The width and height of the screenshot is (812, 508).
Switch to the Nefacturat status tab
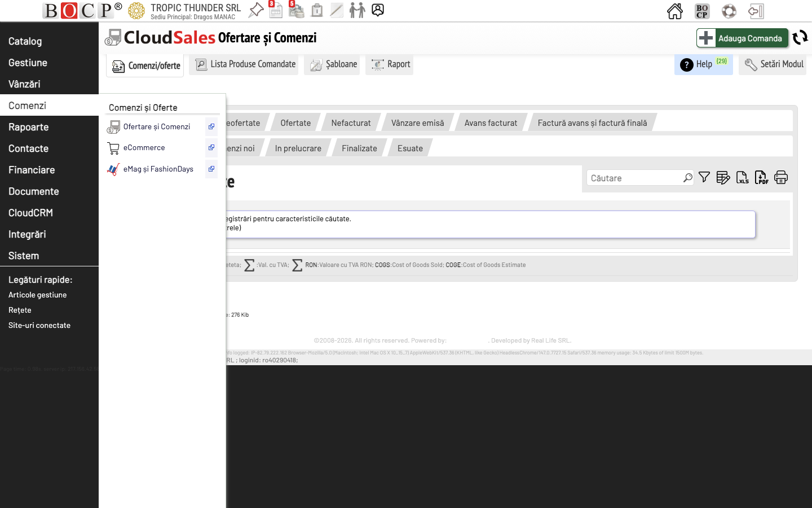[x=351, y=123]
